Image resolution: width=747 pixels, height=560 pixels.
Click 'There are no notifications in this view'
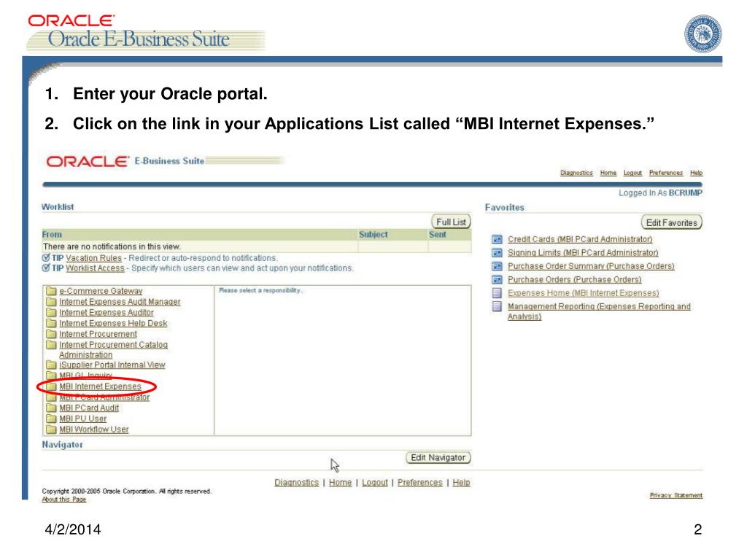point(112,246)
